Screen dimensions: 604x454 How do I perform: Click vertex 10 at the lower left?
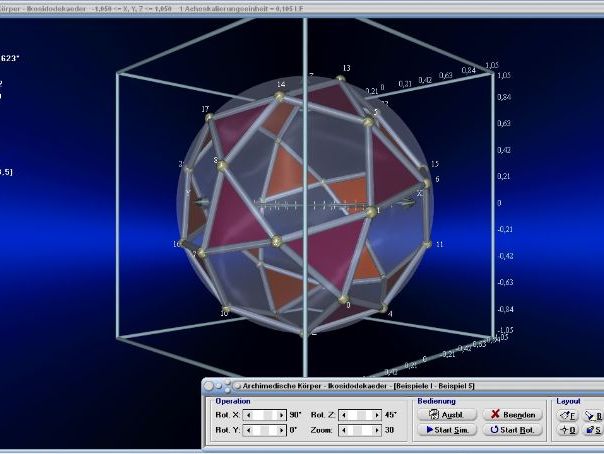point(226,309)
